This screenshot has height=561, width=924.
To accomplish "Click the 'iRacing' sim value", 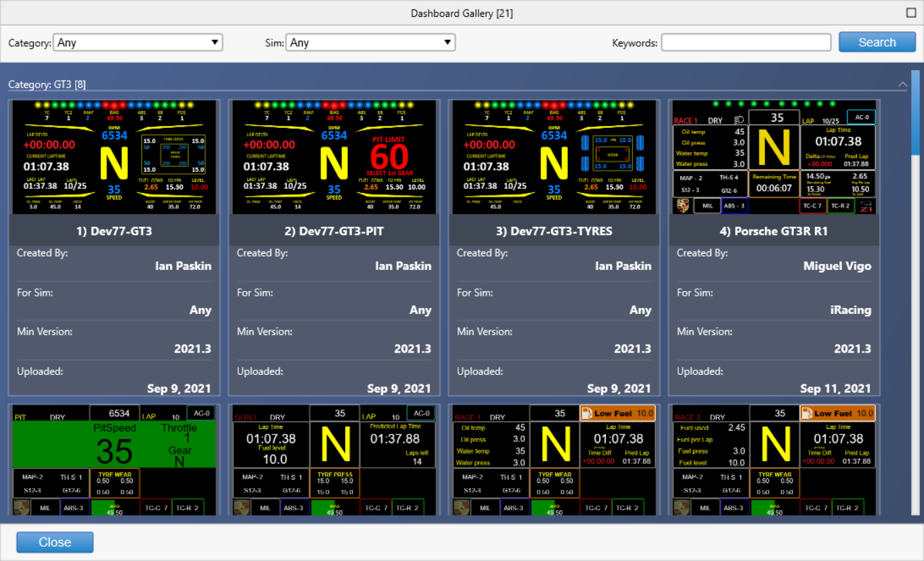I will coord(851,310).
